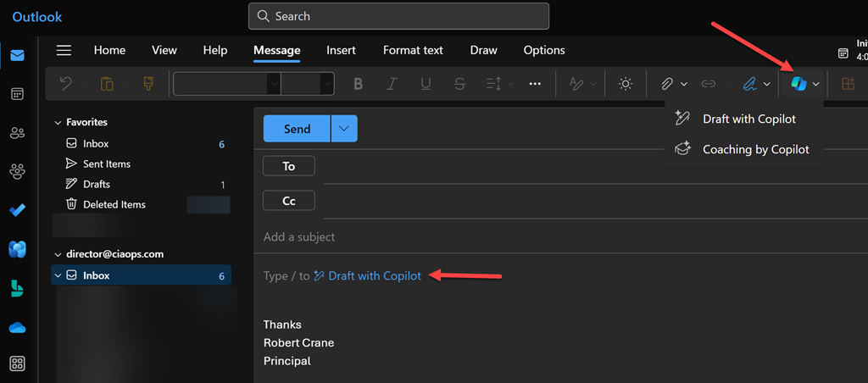868x383 pixels.
Task: Open Bookings app in the sidebar
Action: click(17, 288)
